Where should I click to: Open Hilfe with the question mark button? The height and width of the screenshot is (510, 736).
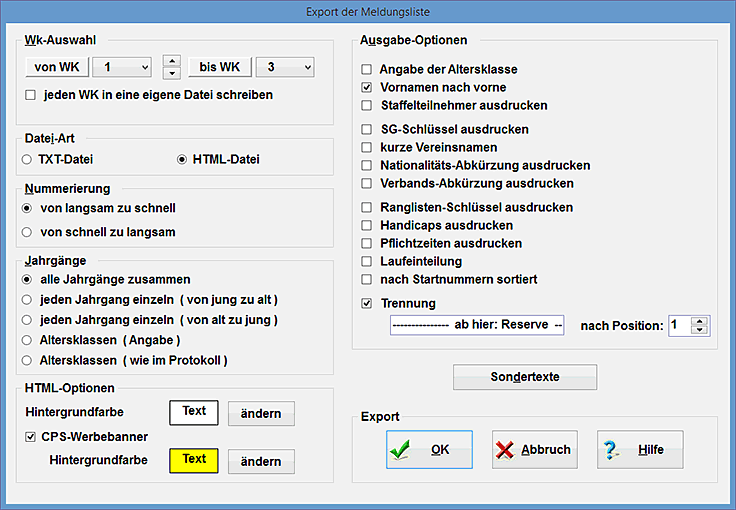[639, 450]
